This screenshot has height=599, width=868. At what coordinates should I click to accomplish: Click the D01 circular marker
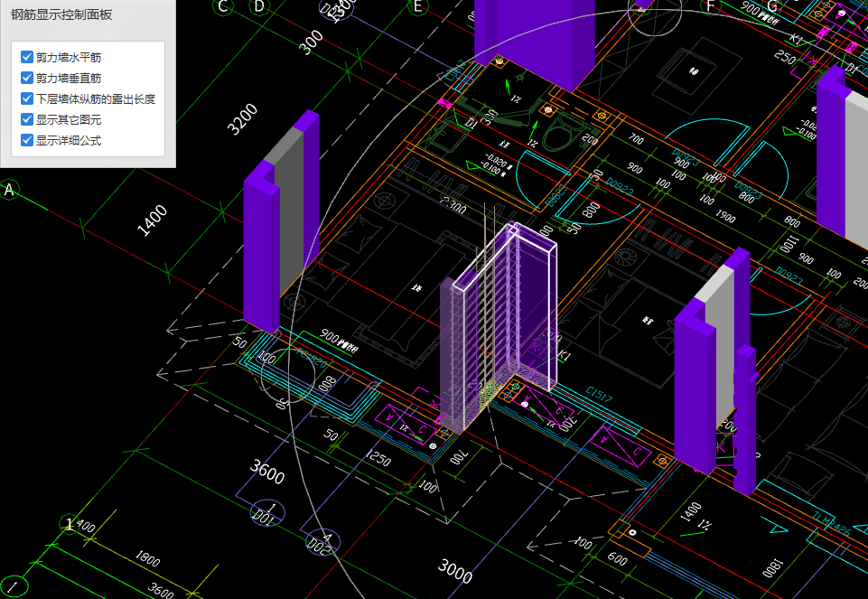[267, 512]
